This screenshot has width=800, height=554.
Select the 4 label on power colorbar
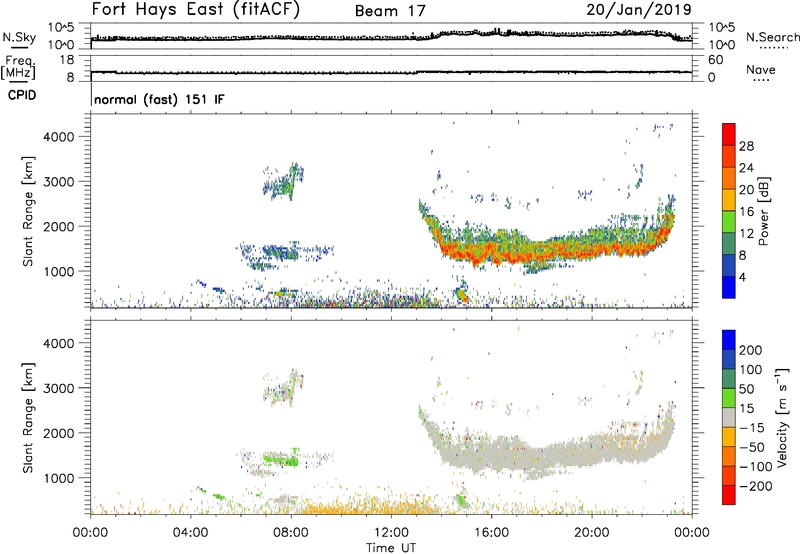[x=743, y=277]
